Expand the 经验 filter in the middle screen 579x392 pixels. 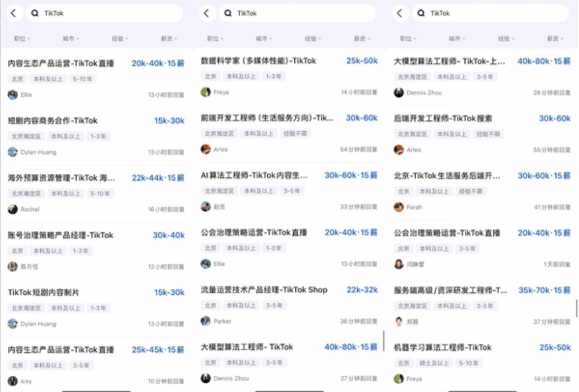coord(313,39)
